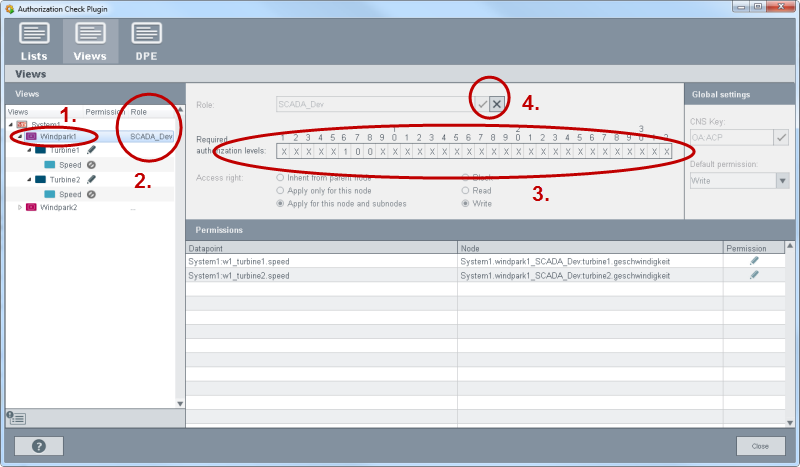Image resolution: width=800 pixels, height=467 pixels.
Task: Click the Turbine2 node icon
Action: [x=40, y=180]
